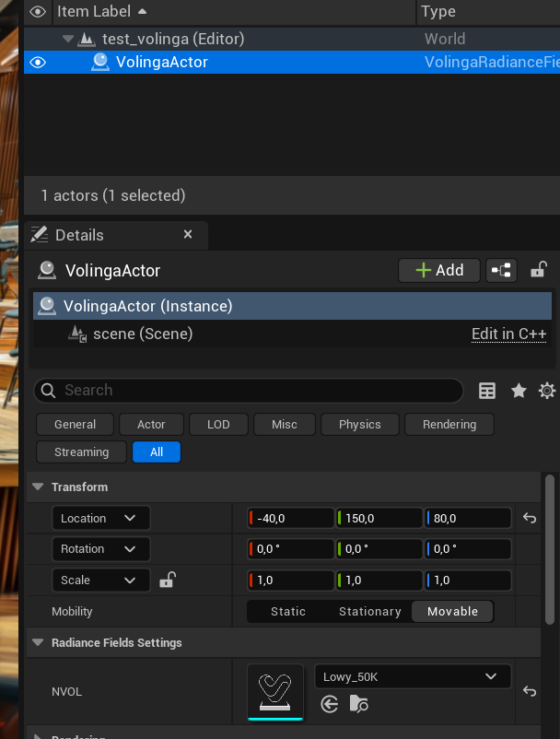Browse to NVOL asset in Content Browser

[358, 705]
